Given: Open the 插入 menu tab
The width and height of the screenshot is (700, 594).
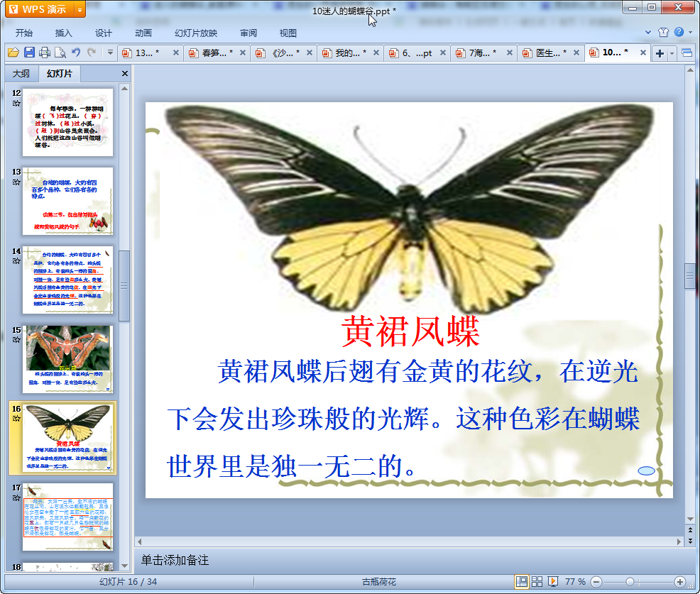Looking at the screenshot, I should 63,33.
